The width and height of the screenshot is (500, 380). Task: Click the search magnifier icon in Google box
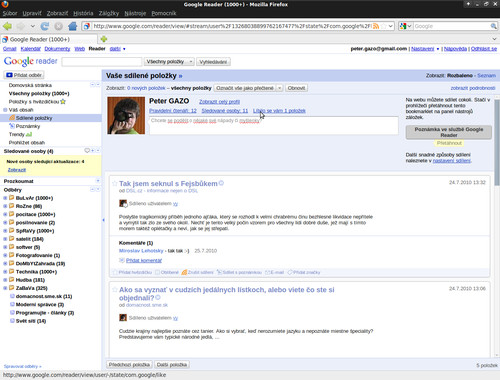click(493, 26)
